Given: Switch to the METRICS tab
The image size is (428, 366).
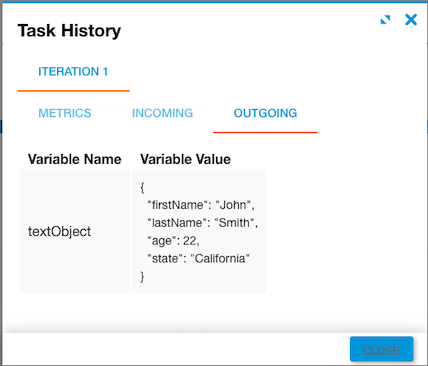Looking at the screenshot, I should click(x=65, y=113).
